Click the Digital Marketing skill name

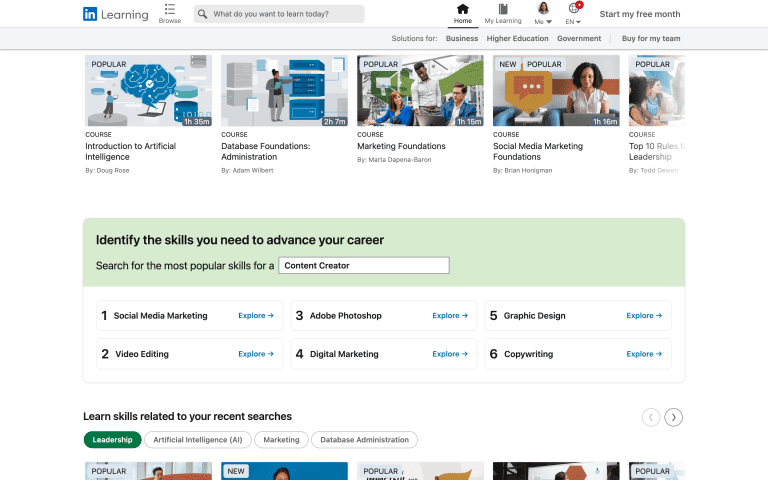click(x=344, y=354)
